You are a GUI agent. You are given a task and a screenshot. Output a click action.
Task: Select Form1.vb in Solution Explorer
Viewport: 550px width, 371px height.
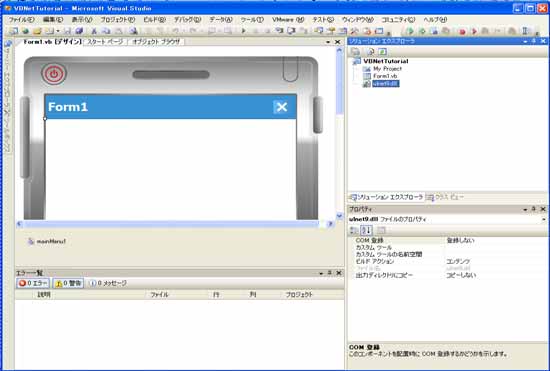(385, 76)
